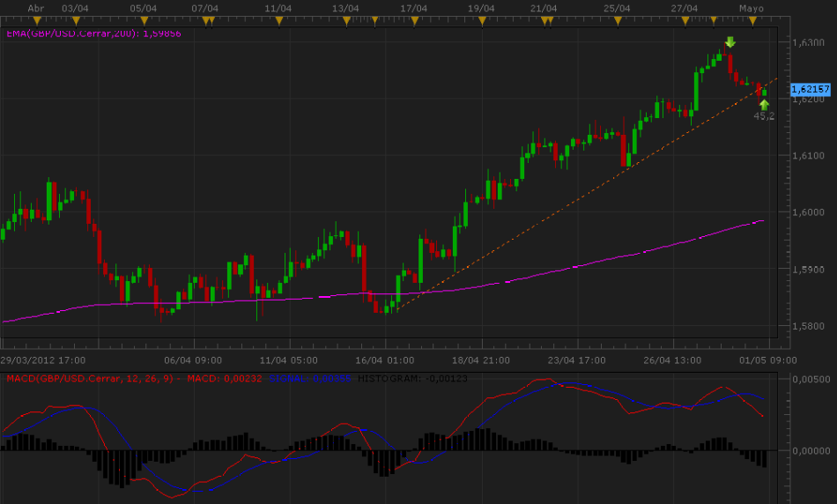Click the 1,5800 price level on the axis
Screen dimensions: 837x504
click(808, 326)
